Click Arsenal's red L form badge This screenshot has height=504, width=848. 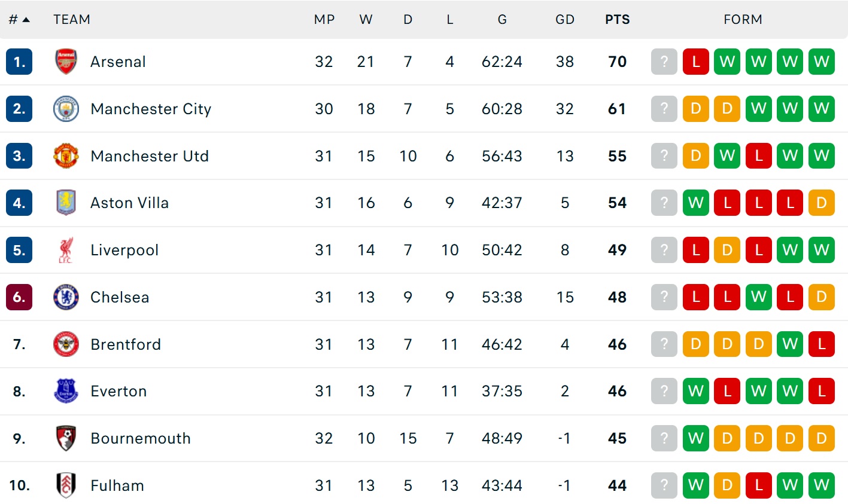tap(695, 62)
